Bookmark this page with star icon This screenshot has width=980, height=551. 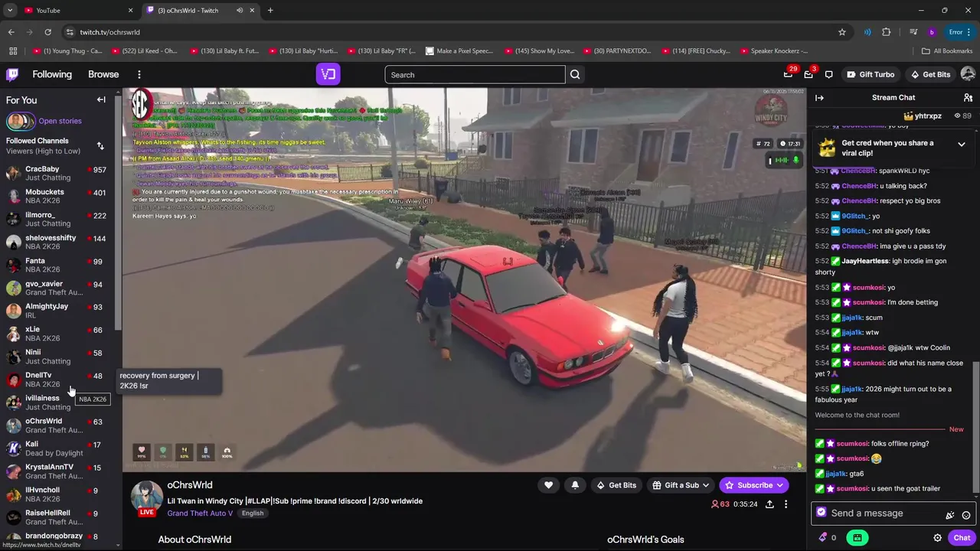[842, 32]
